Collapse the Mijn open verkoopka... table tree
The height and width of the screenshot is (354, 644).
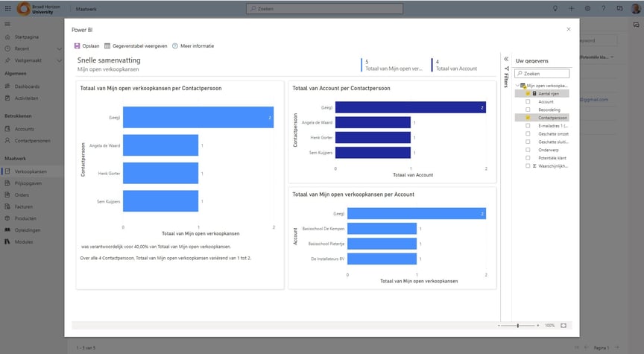(517, 86)
